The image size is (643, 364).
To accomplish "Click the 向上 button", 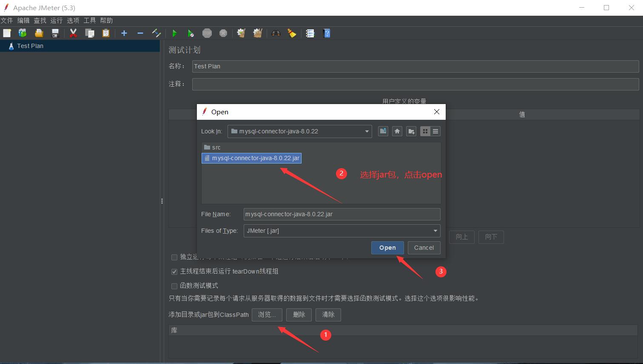I will 462,237.
